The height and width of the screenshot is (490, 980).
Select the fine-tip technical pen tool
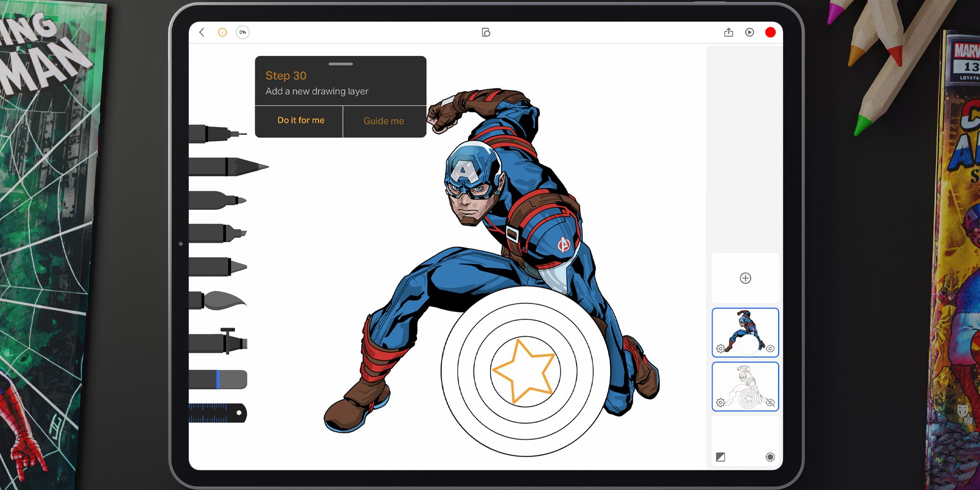[x=217, y=133]
